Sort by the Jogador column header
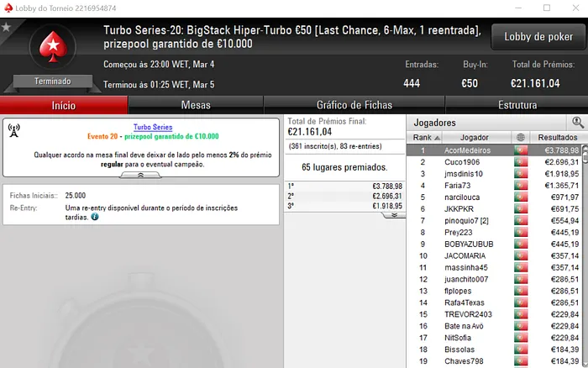Image resolution: width=588 pixels, height=368 pixels. pos(476,137)
